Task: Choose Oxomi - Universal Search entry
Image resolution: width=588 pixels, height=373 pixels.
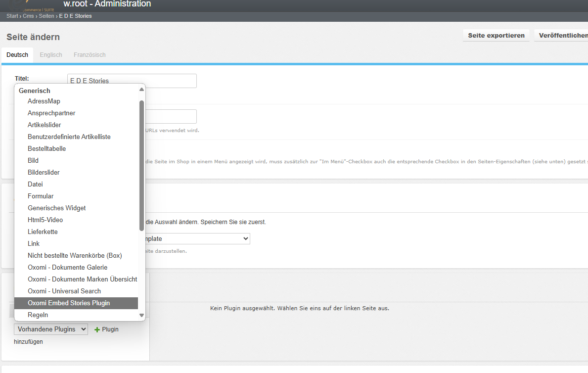Action: (x=64, y=291)
